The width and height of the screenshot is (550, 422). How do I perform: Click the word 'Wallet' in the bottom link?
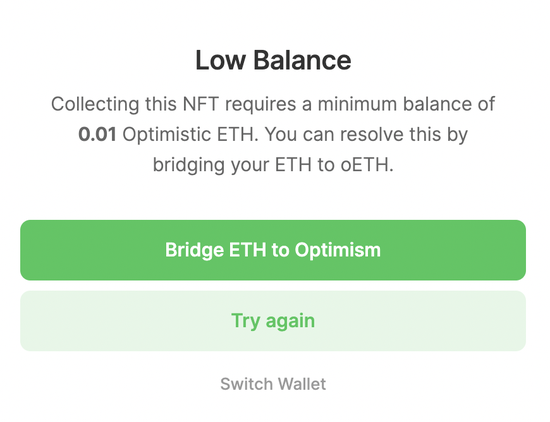[302, 384]
